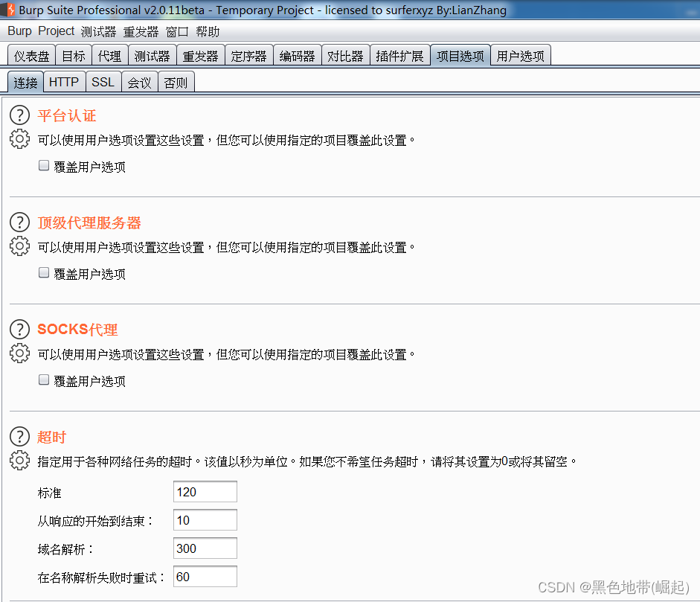Switch to the 用户选项 tab
Image resolution: width=700 pixels, height=602 pixels.
pyautogui.click(x=521, y=56)
